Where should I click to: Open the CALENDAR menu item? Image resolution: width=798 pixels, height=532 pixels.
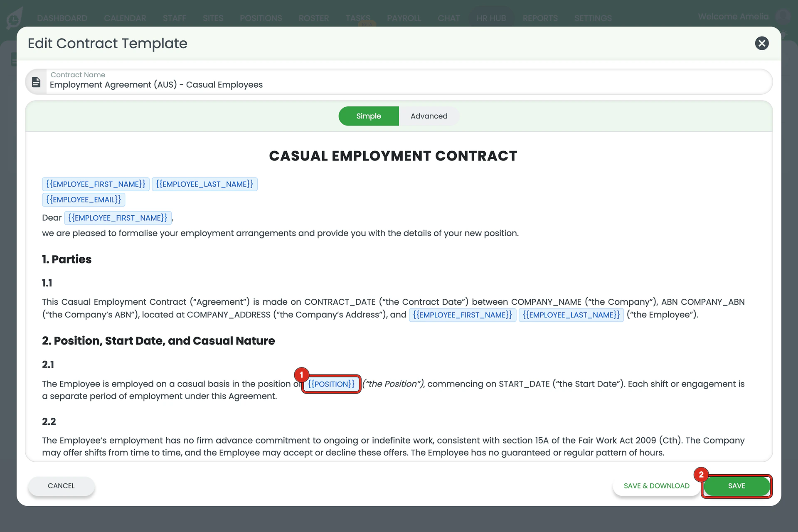tap(125, 18)
